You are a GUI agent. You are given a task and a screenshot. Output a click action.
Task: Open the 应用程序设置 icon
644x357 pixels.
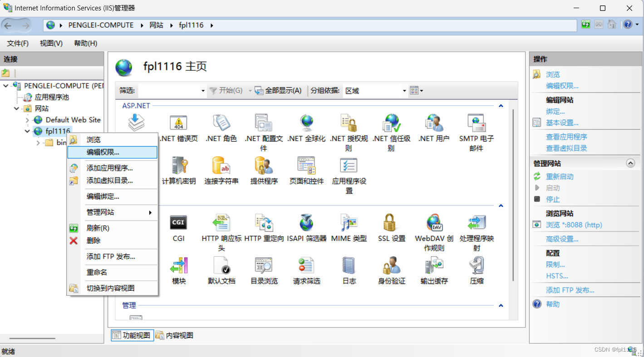point(349,166)
